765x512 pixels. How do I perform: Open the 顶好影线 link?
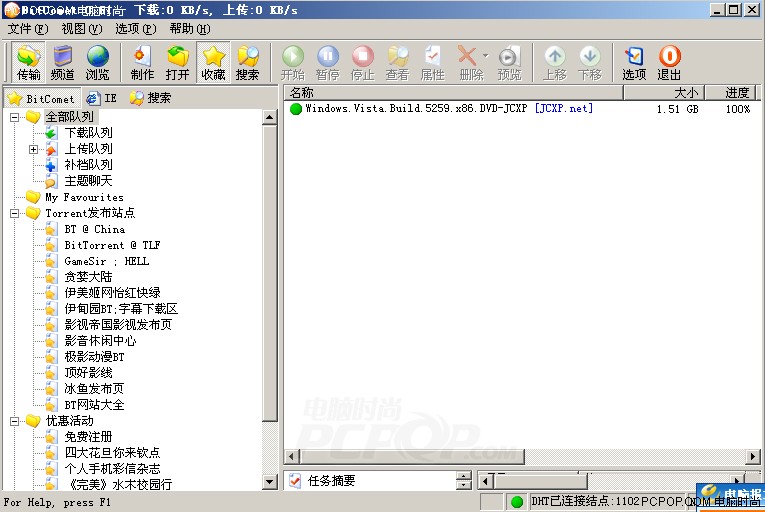click(x=88, y=373)
